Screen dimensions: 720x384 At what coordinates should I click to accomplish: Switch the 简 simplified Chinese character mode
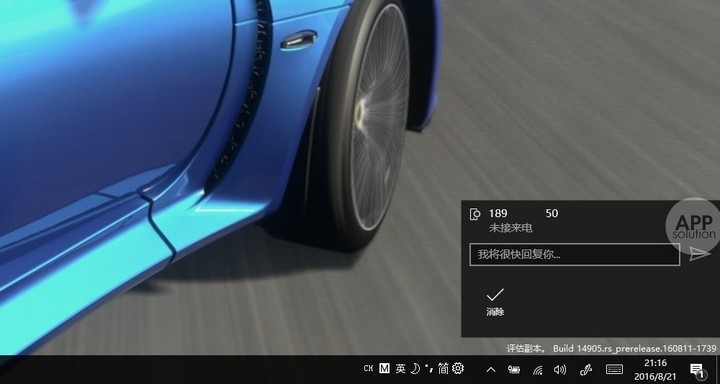point(443,368)
